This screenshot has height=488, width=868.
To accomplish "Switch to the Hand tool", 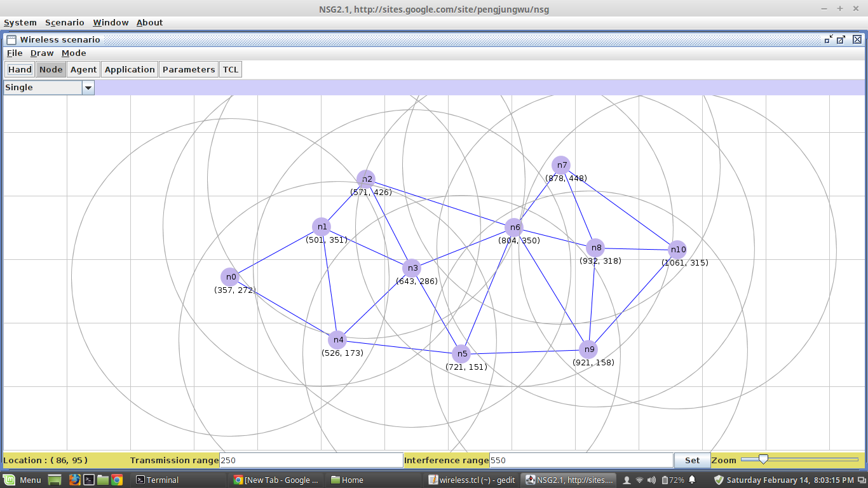I will (x=19, y=69).
